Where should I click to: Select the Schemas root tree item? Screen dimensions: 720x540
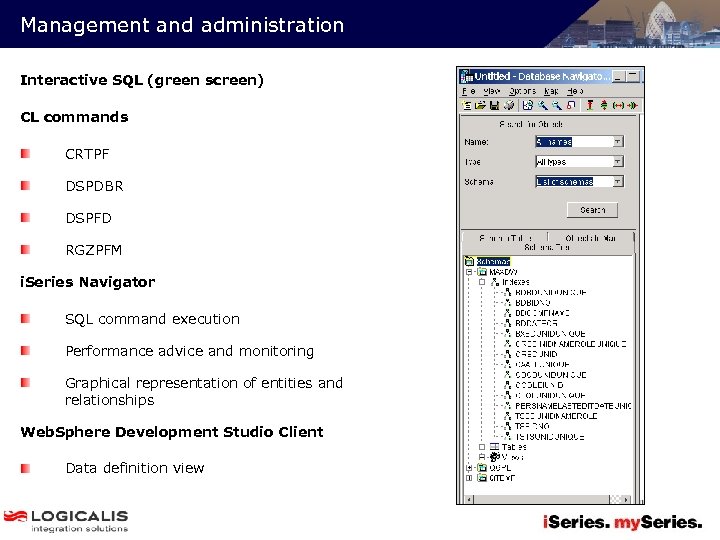click(x=493, y=261)
